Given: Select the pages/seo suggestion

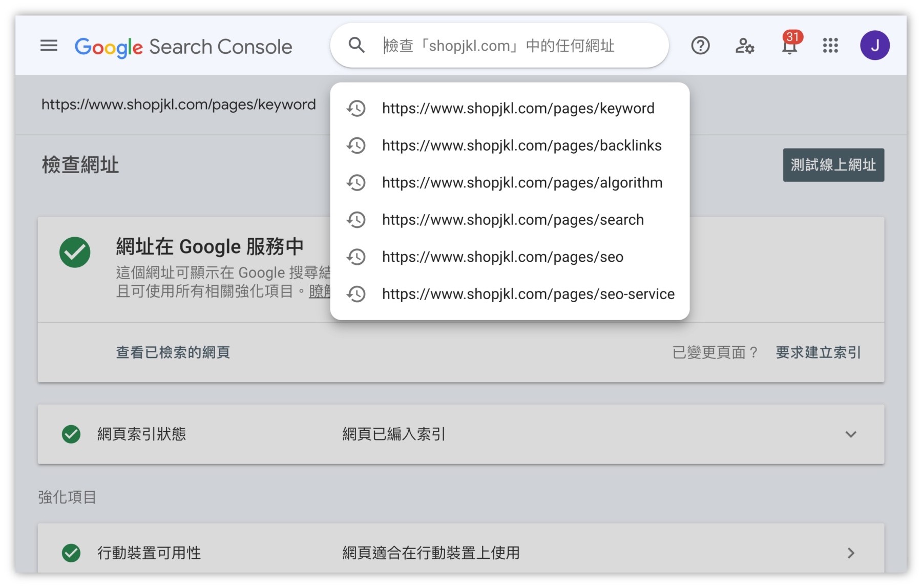Looking at the screenshot, I should (x=502, y=257).
